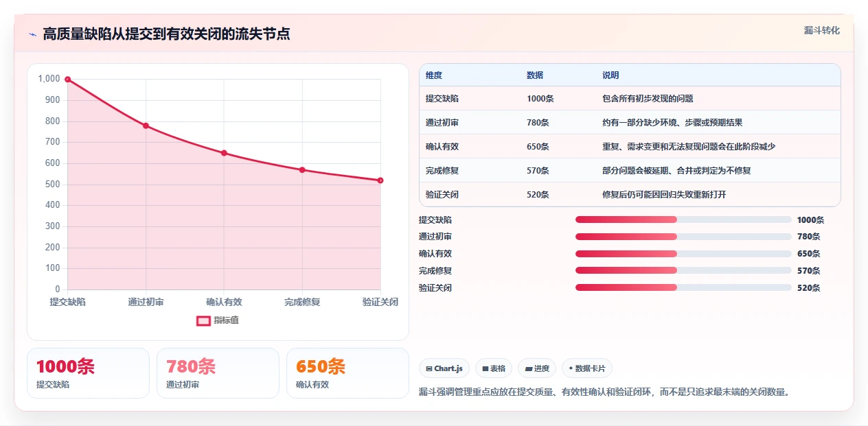Viewport: 868px width, 426px height.
Task: Click the 完成修复 label on the chart x-axis
Action: 302,302
